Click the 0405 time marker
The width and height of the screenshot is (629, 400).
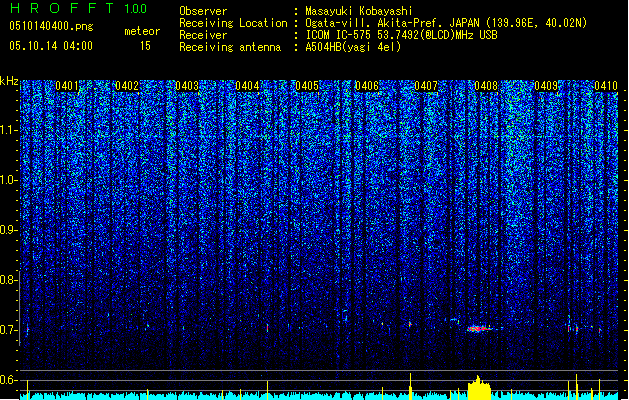[x=307, y=86]
